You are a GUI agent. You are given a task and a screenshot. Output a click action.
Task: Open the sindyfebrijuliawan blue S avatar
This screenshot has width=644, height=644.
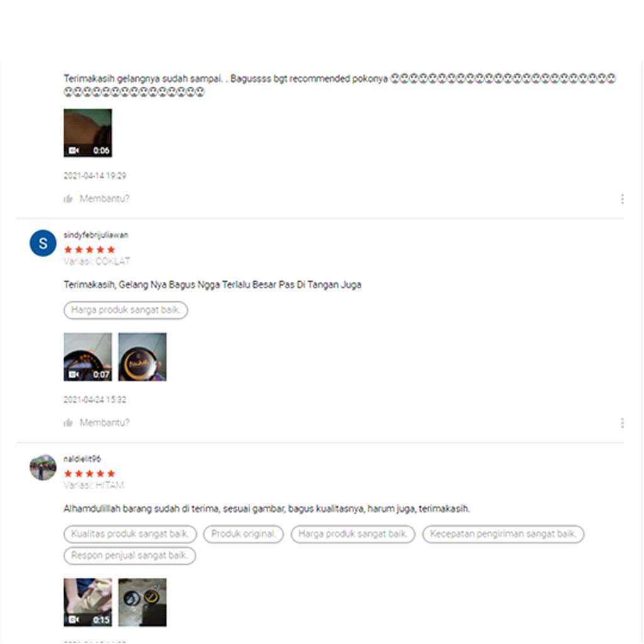click(43, 243)
